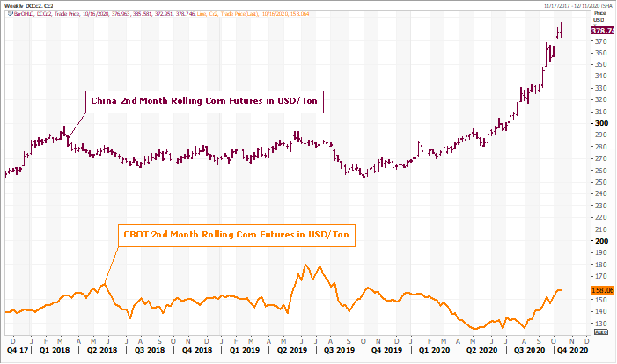Click the Q2 2019 quarter label

click(x=295, y=349)
